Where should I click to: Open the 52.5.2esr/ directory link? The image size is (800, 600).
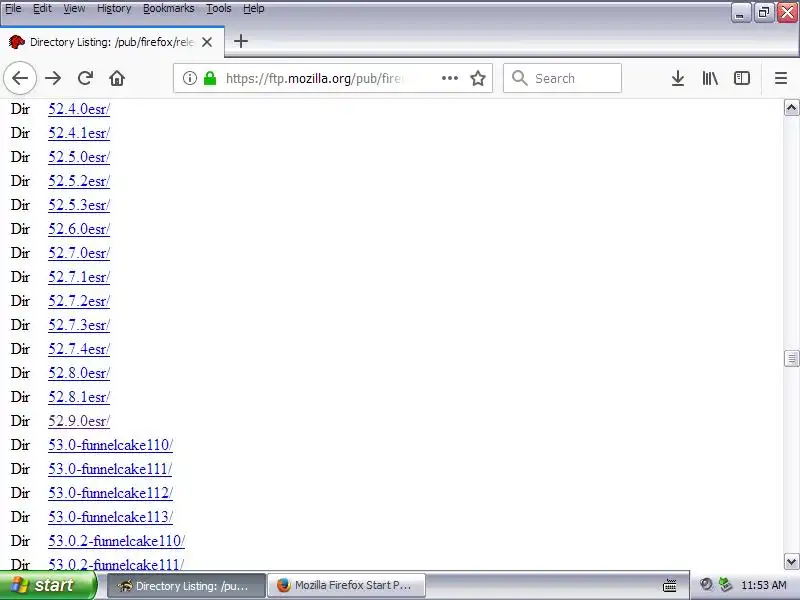point(79,181)
